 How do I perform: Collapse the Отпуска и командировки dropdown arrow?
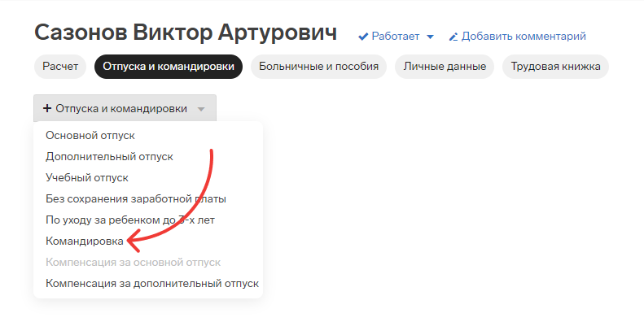[201, 109]
